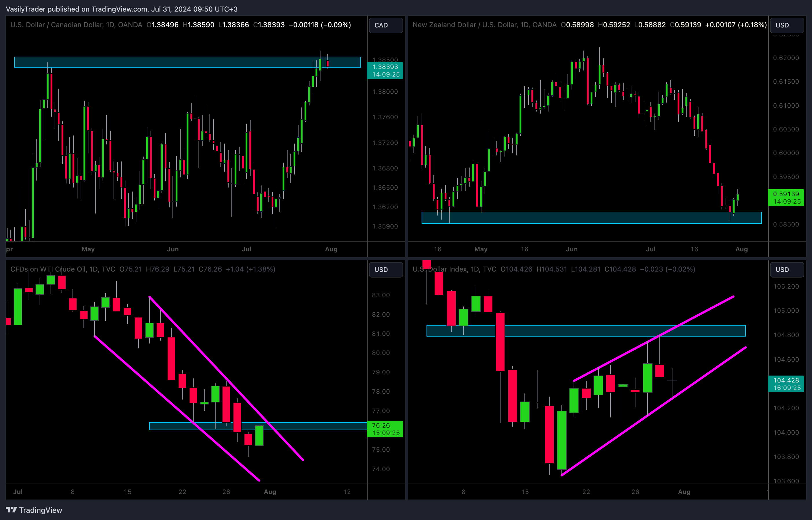Click the NZD/USD change value +0.00107 (+0.18%)
The width and height of the screenshot is (812, 520).
point(736,25)
